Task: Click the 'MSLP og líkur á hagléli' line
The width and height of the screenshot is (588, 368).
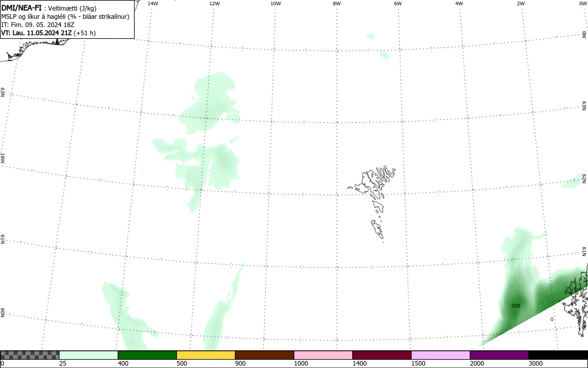Action: (x=65, y=16)
